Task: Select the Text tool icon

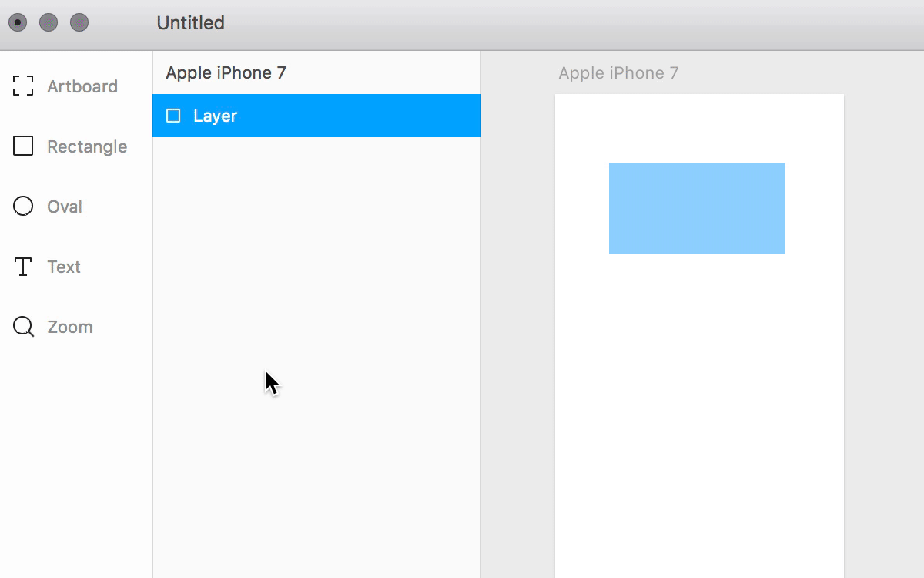Action: [23, 267]
